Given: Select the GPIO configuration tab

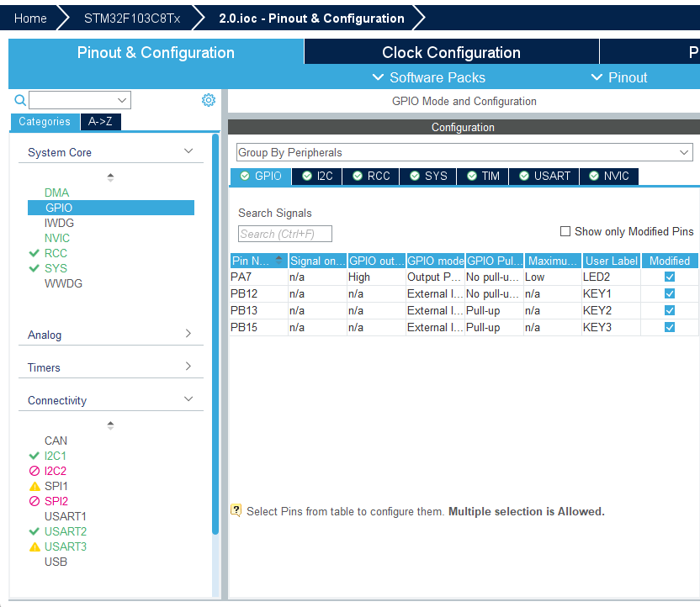Looking at the screenshot, I should point(261,177).
